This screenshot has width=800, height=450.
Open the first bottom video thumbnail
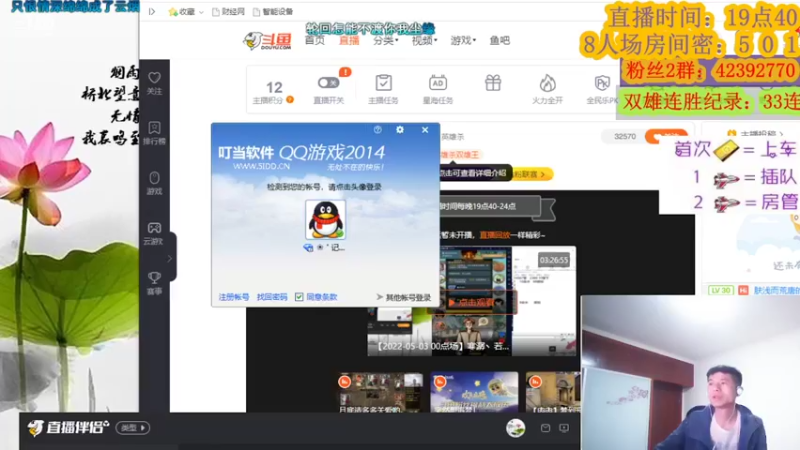[x=381, y=392]
